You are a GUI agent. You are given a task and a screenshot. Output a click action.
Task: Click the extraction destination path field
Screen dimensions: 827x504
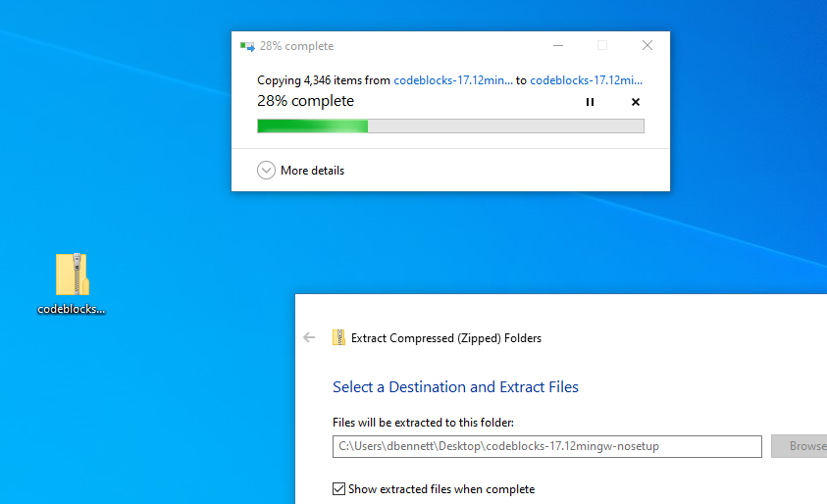click(546, 446)
